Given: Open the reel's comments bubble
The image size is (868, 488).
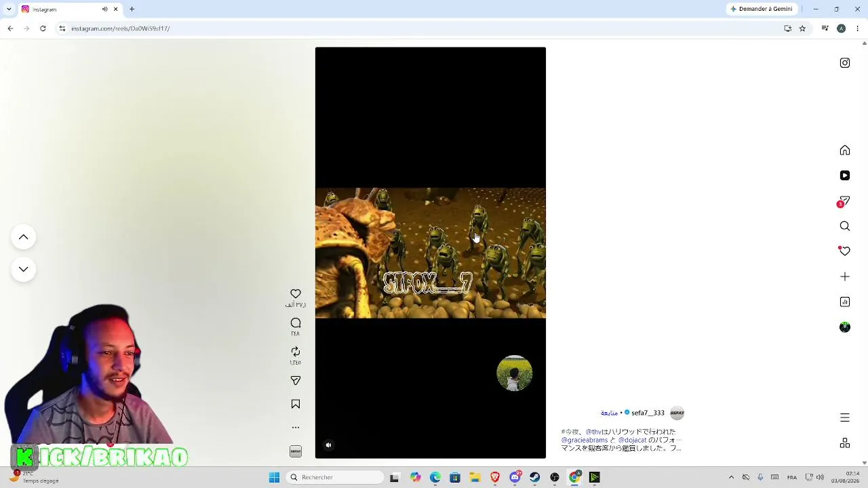Looking at the screenshot, I should [296, 323].
